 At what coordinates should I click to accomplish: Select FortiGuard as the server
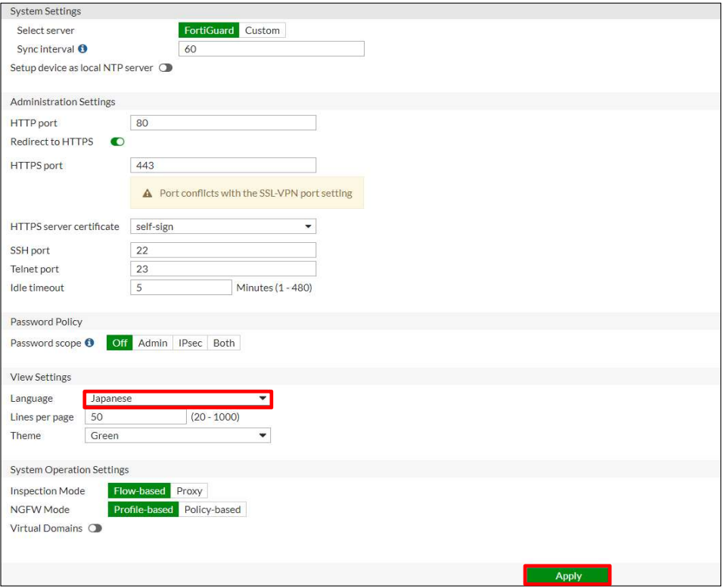[x=209, y=30]
